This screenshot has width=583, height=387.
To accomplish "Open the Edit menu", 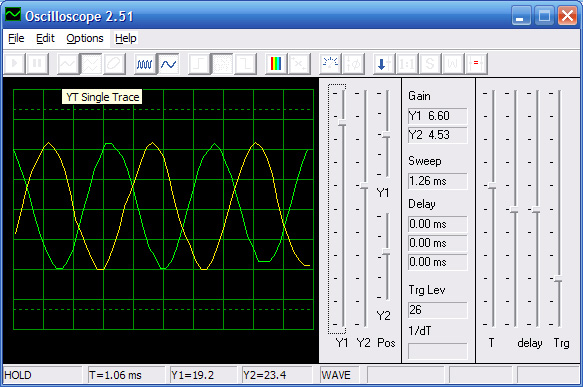I will click(45, 38).
